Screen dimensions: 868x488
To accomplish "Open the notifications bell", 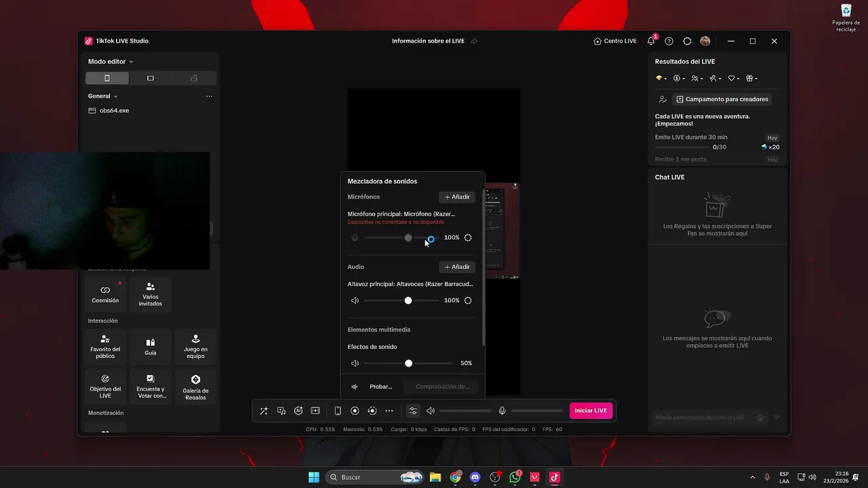I will (x=651, y=41).
